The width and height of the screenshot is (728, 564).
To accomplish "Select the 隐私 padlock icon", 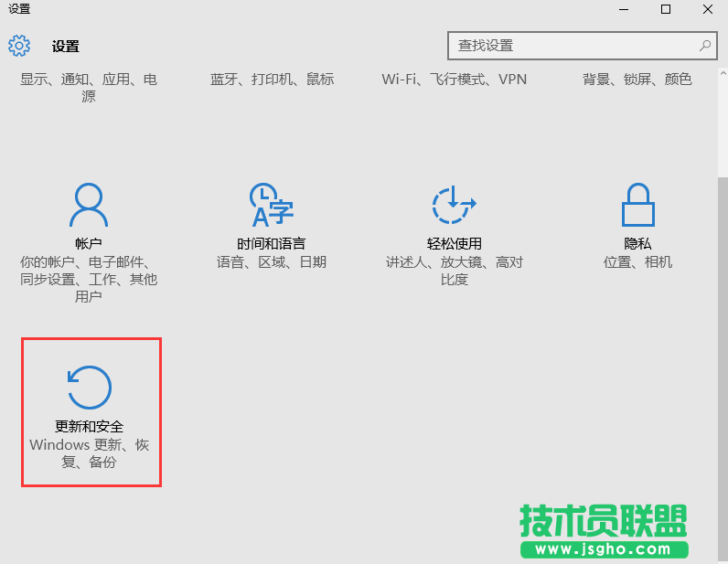I will coord(637,205).
